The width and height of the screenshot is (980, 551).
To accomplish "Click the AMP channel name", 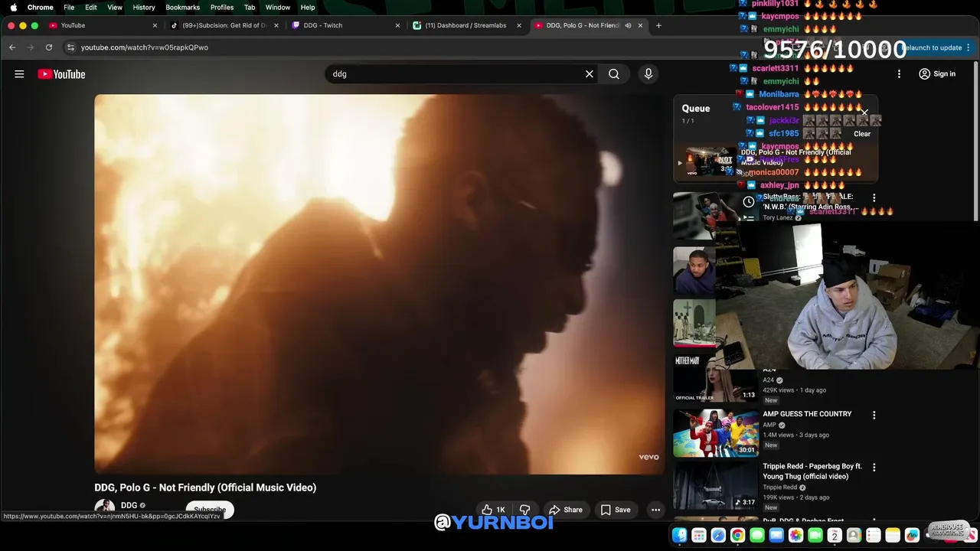I will coord(769,425).
